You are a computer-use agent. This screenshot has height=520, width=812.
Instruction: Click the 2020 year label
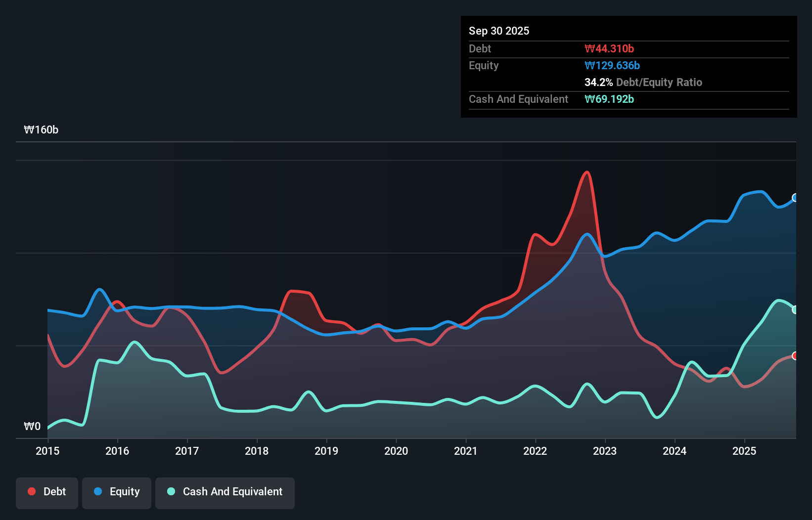coord(396,451)
